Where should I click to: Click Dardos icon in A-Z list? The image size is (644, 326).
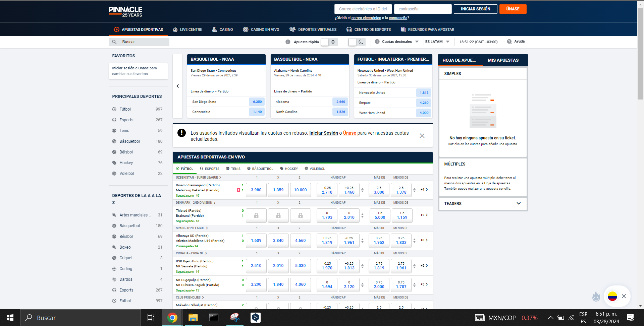(x=114, y=279)
